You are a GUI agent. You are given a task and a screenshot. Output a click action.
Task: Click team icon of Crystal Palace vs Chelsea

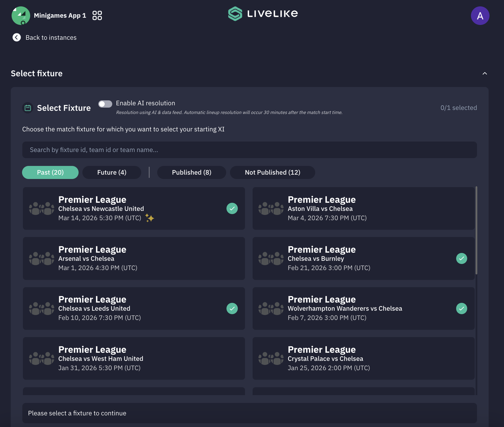(271, 359)
